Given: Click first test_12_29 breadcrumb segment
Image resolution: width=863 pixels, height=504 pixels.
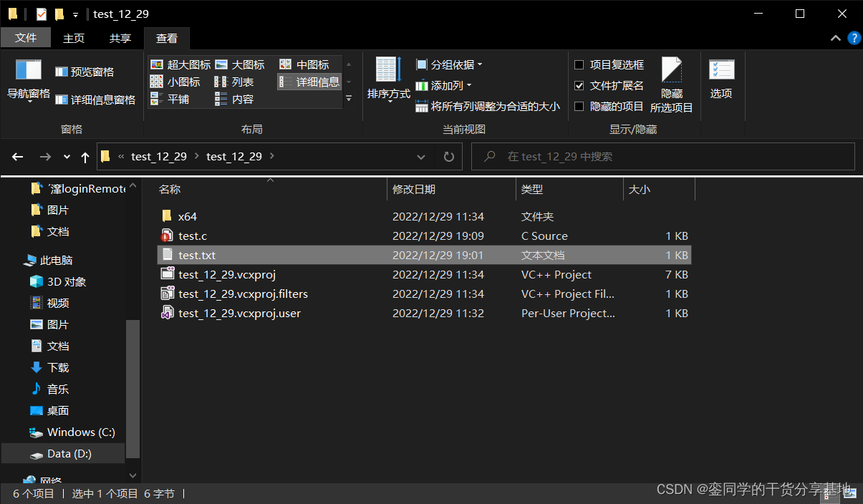Looking at the screenshot, I should (159, 156).
